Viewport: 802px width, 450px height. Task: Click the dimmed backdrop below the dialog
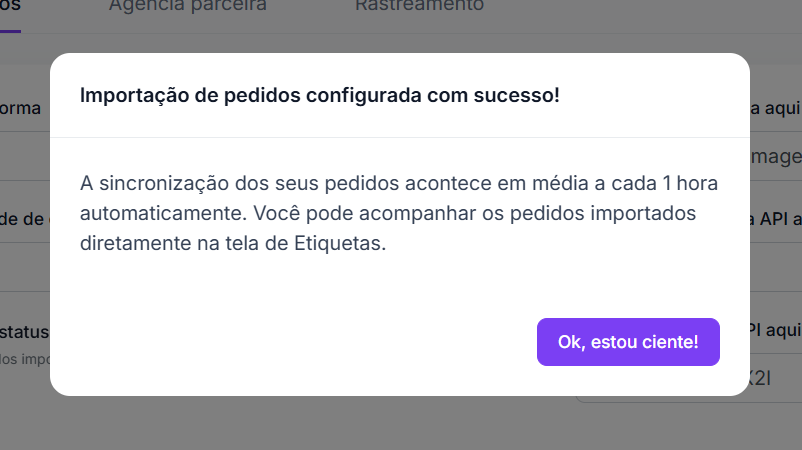[x=401, y=423]
